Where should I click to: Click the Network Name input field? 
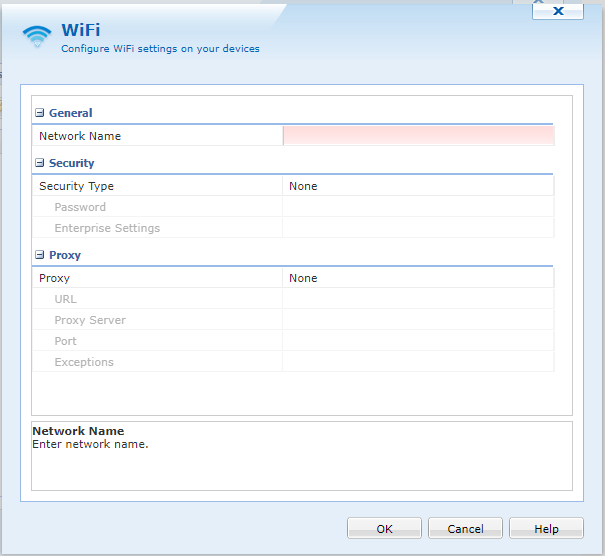point(418,136)
